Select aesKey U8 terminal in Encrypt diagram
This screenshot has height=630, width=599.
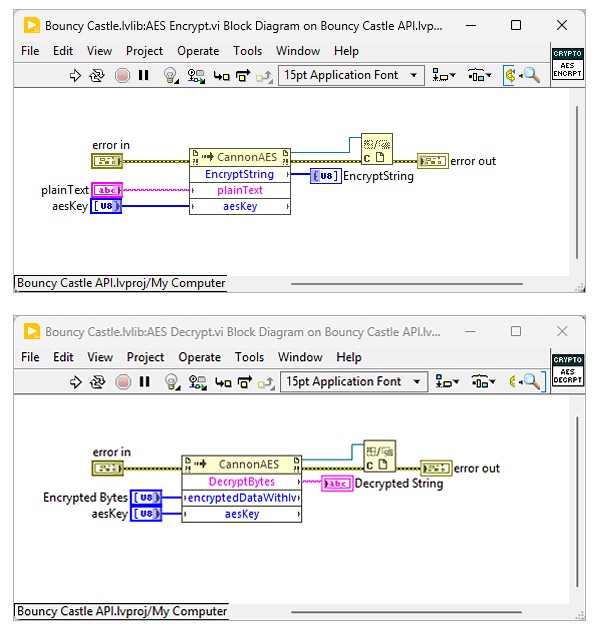coord(106,206)
